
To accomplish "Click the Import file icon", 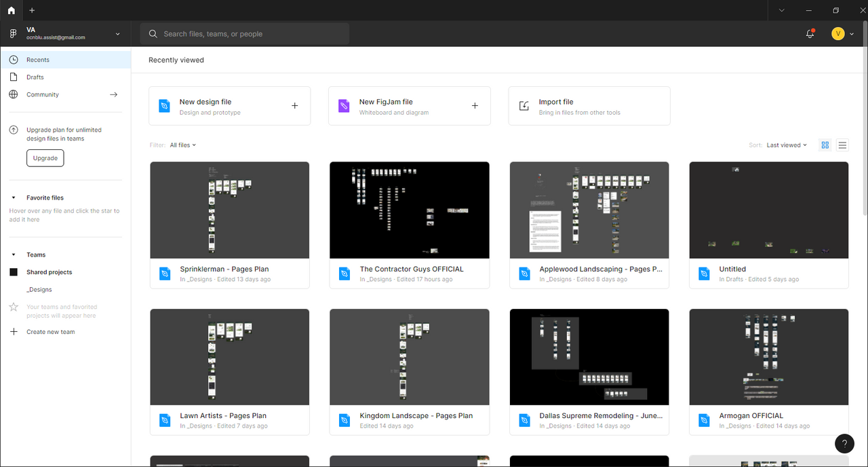I will (x=524, y=106).
